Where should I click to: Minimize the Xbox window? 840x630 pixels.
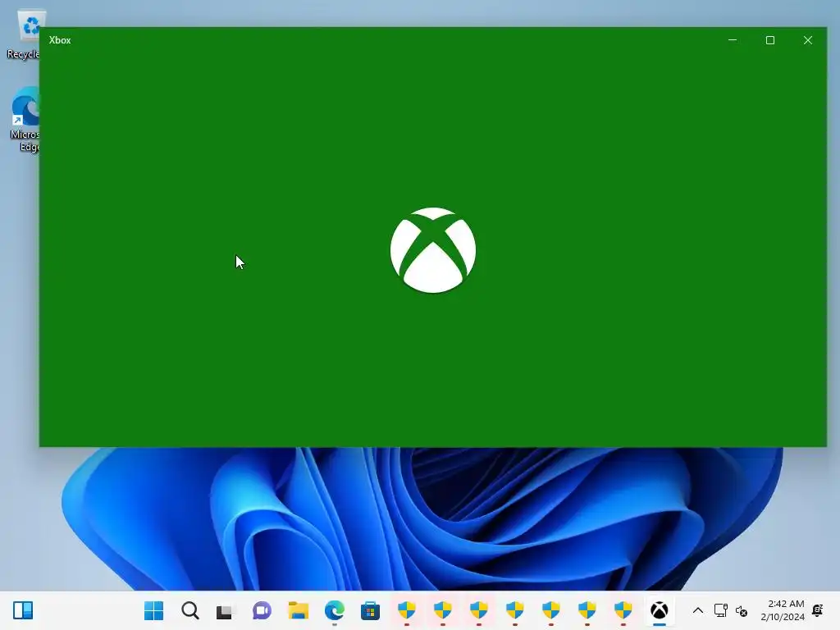pos(733,40)
